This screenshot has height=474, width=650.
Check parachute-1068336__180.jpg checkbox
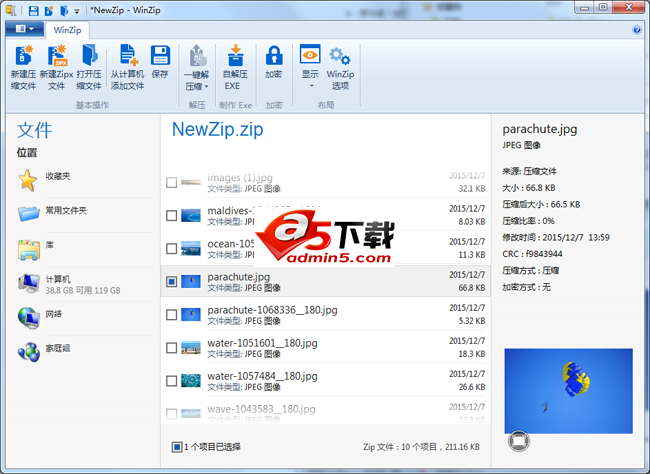tap(171, 315)
